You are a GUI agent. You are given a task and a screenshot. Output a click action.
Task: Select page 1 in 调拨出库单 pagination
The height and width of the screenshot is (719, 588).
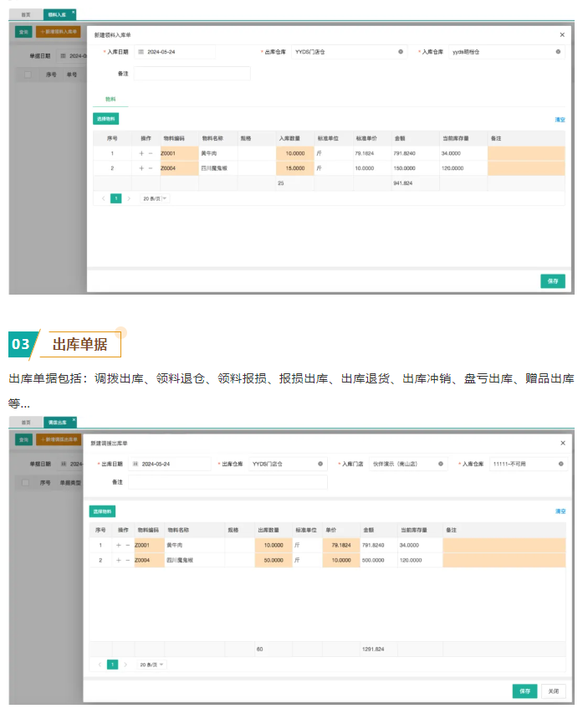click(112, 665)
